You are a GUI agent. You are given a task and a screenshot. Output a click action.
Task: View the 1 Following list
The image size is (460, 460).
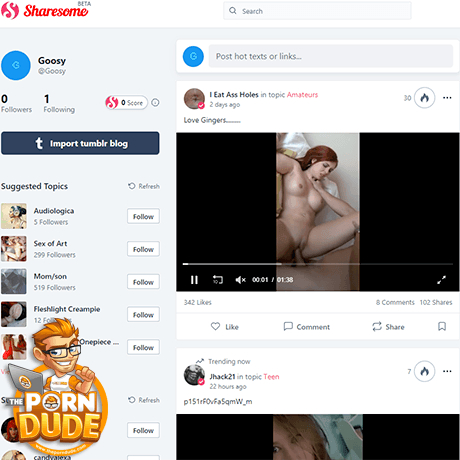click(x=59, y=103)
